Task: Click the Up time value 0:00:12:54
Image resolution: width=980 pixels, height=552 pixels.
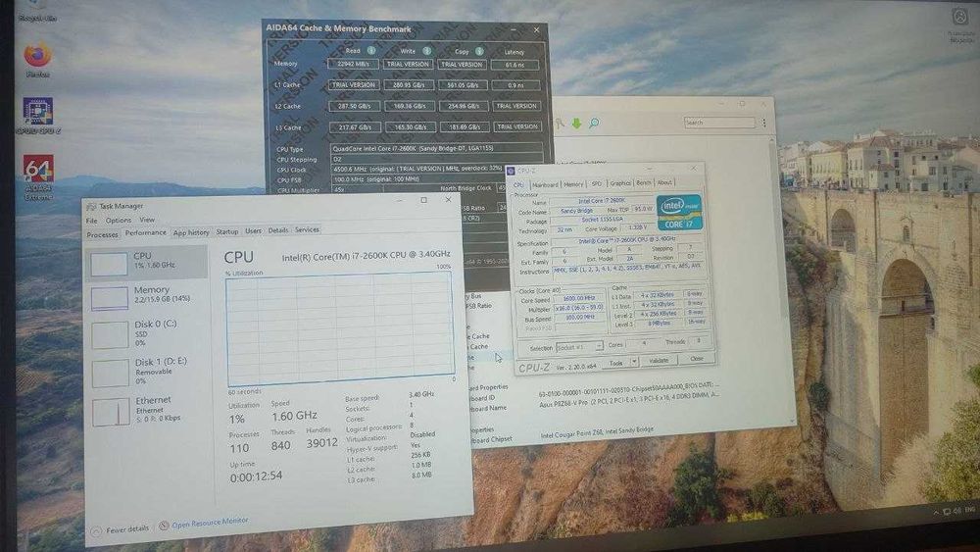Action: [x=256, y=477]
